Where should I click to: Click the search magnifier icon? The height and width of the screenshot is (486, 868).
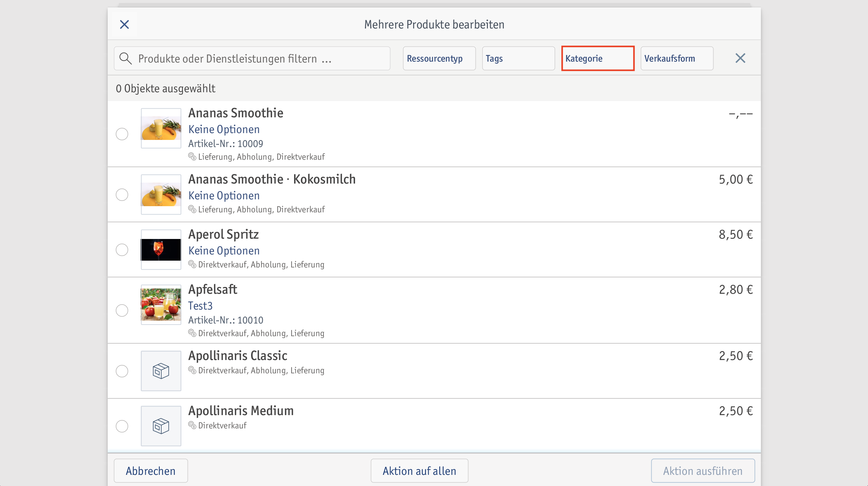pos(125,58)
